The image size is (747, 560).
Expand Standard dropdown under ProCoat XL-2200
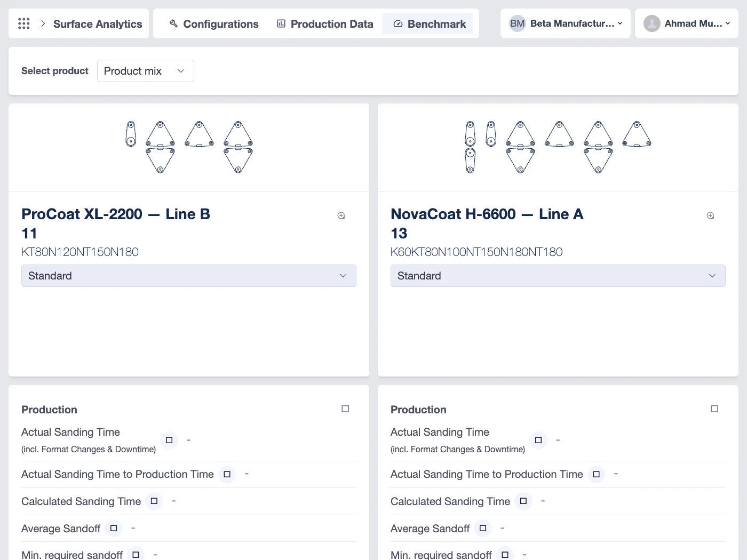[189, 276]
